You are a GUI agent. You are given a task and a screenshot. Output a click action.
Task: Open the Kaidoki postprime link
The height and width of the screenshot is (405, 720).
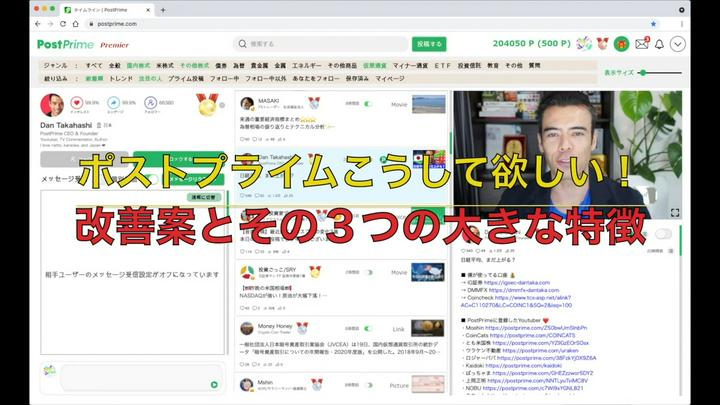coord(523,366)
